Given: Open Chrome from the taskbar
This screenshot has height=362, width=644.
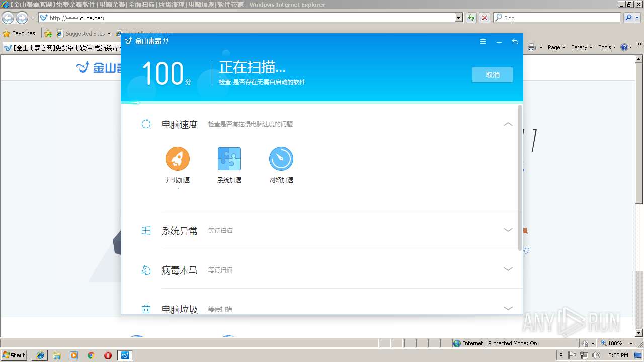Looking at the screenshot, I should pyautogui.click(x=91, y=355).
